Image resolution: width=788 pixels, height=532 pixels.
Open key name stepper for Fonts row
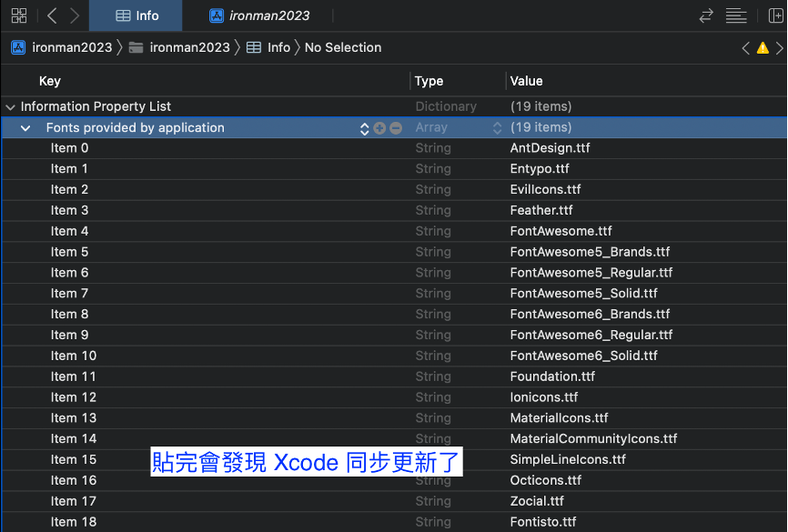point(364,128)
